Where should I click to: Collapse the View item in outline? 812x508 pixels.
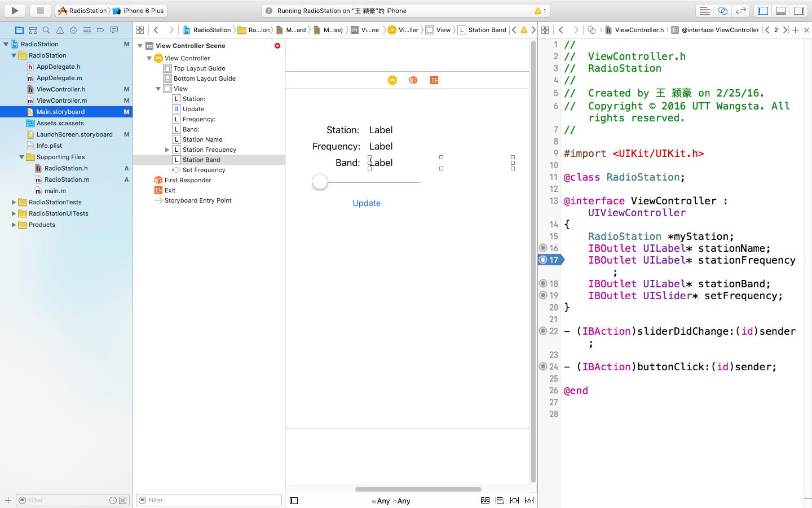pyautogui.click(x=158, y=89)
